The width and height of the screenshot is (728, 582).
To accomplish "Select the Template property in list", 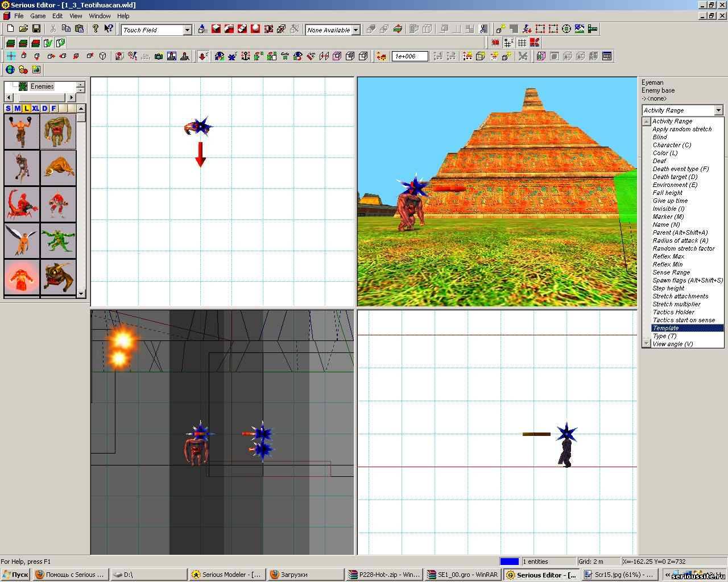I will 687,328.
